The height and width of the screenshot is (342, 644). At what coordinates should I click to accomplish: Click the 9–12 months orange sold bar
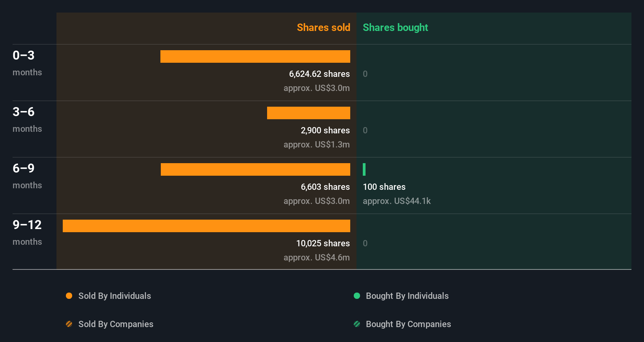coord(206,226)
